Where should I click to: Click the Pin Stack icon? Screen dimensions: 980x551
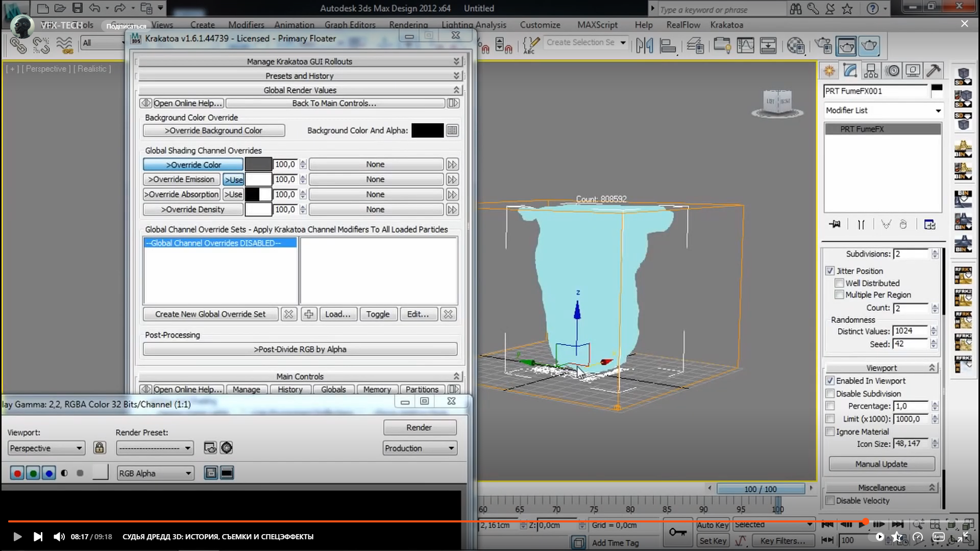(x=835, y=224)
